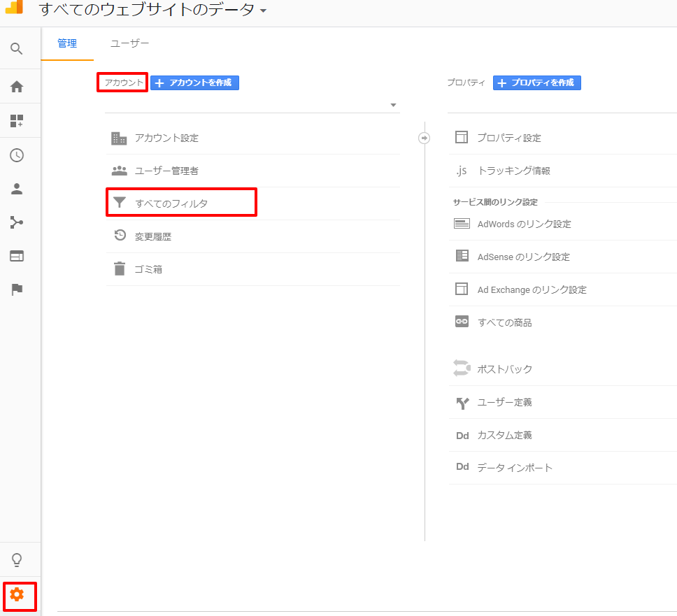Open the Customization dashboard icon
Image resolution: width=677 pixels, height=616 pixels.
[17, 121]
